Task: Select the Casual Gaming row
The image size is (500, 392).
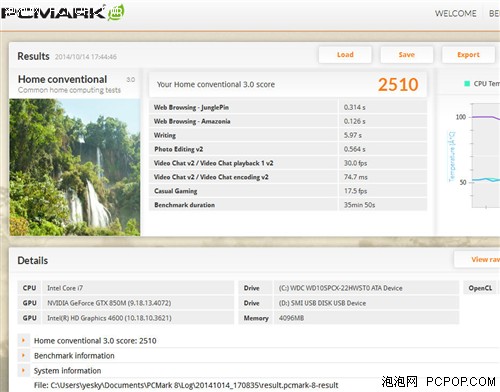Action: (288, 191)
